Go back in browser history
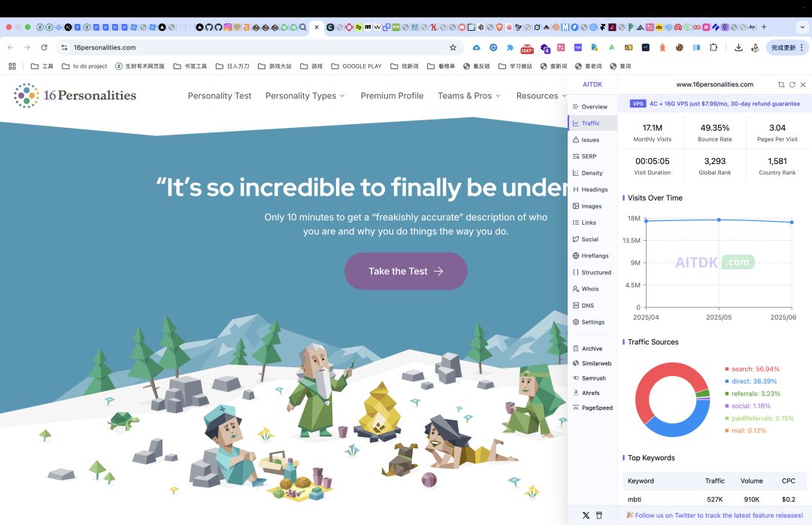This screenshot has height=525, width=812. pyautogui.click(x=11, y=47)
